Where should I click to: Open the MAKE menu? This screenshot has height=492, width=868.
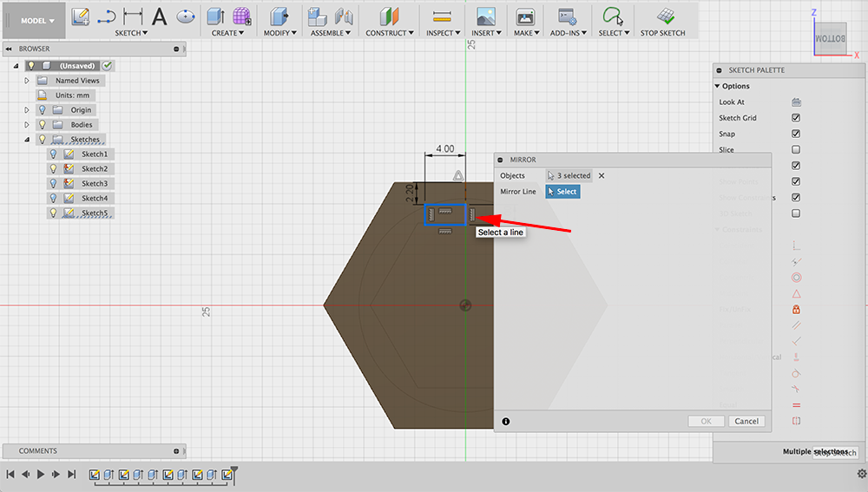(526, 33)
